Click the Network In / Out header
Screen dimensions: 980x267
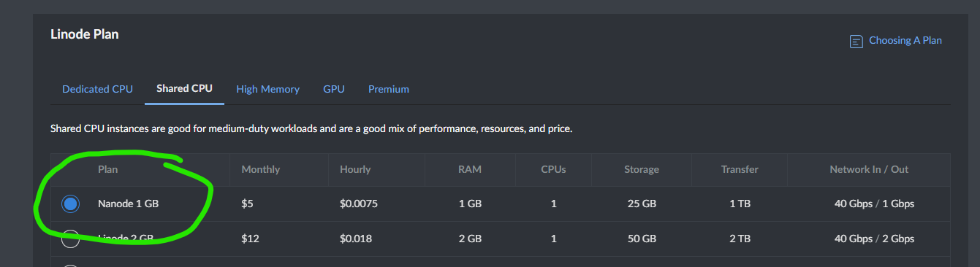pos(869,169)
